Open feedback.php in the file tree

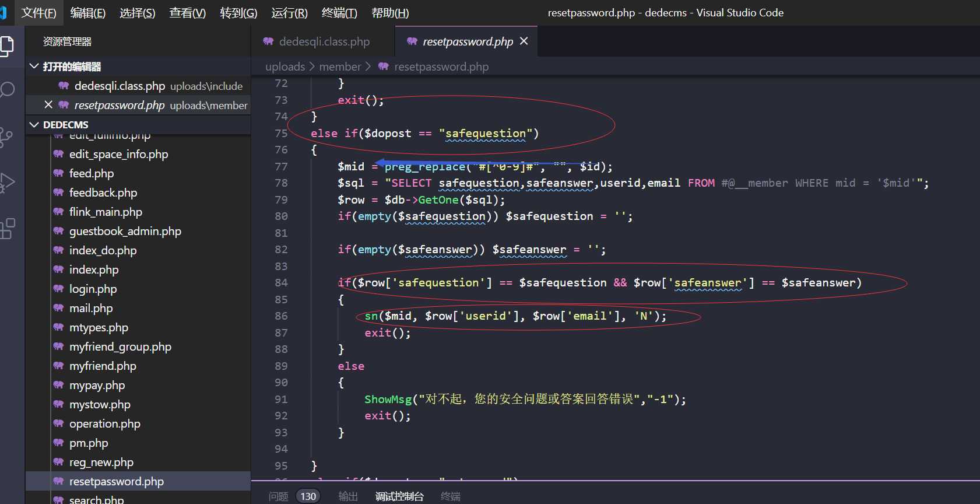pyautogui.click(x=138, y=192)
